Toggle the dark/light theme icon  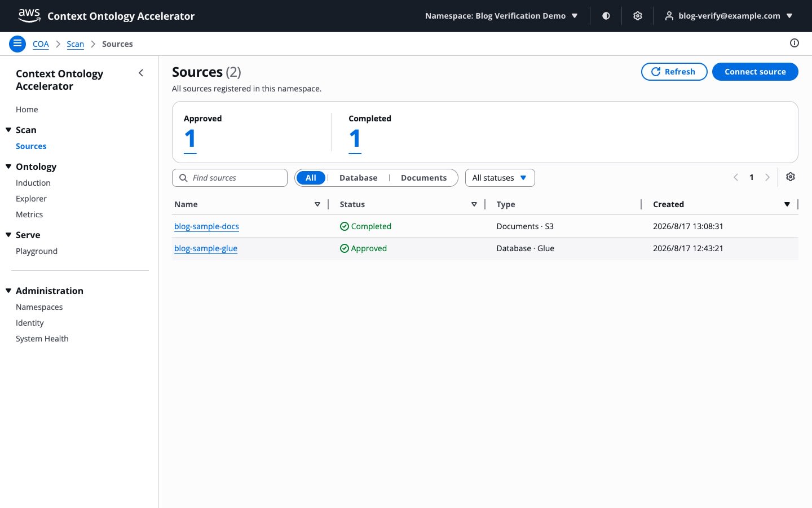coord(606,16)
